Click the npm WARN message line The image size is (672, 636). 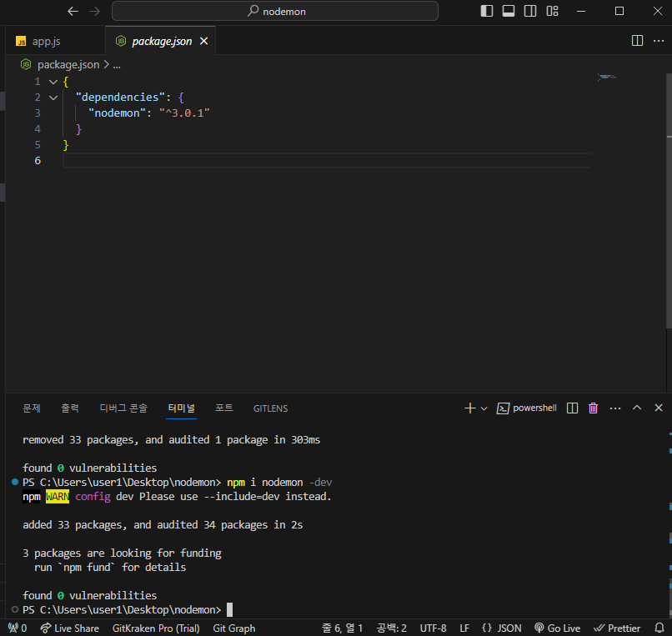pos(177,496)
